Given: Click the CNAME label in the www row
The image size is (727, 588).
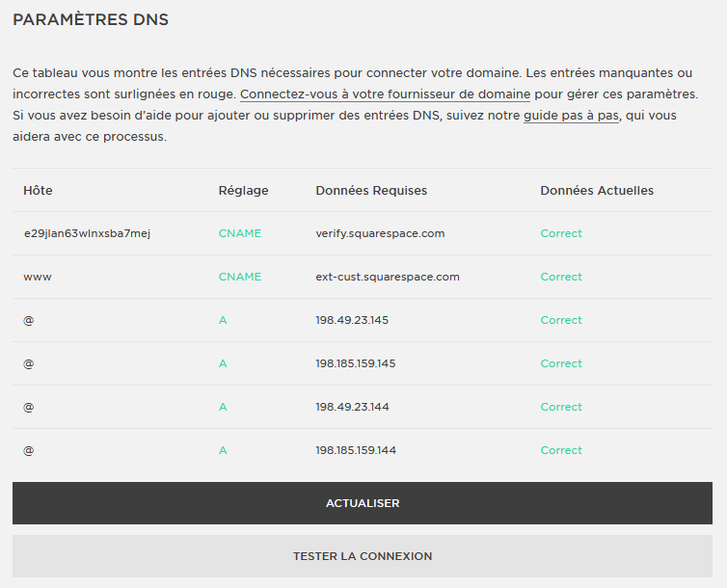Looking at the screenshot, I should click(240, 277).
